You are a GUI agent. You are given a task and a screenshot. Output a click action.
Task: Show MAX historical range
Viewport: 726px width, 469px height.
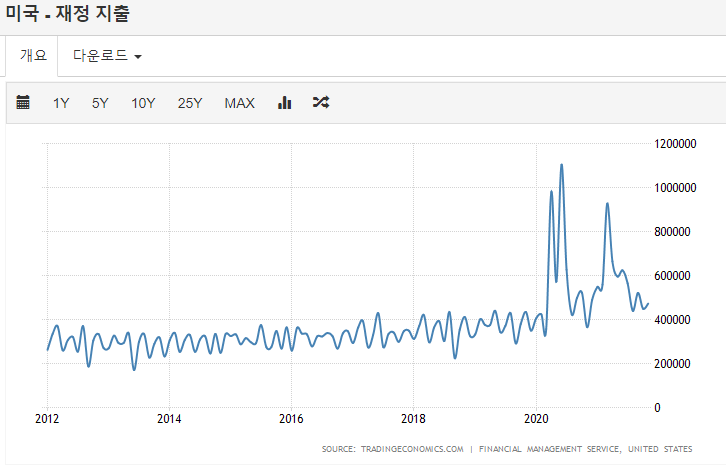(239, 103)
